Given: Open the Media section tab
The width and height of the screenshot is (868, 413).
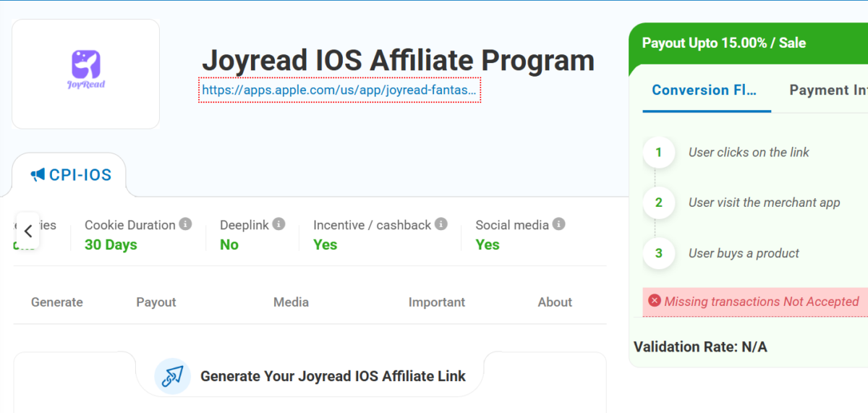Looking at the screenshot, I should pyautogui.click(x=291, y=302).
